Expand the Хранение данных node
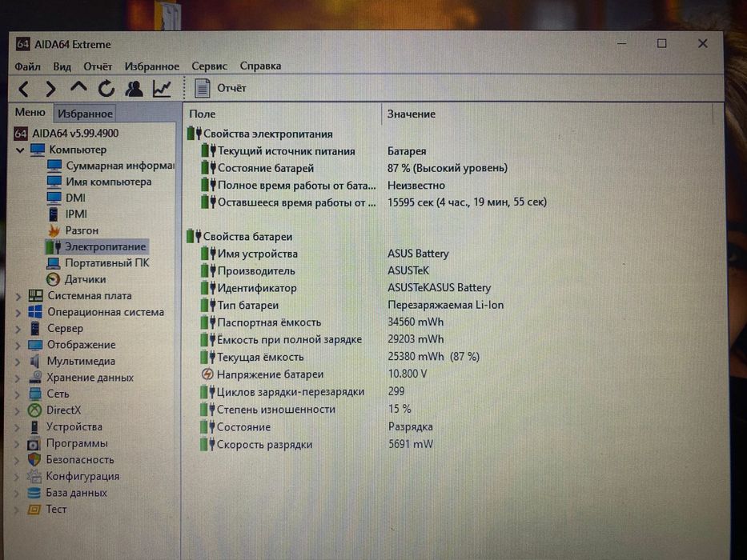This screenshot has width=747, height=560. coord(18,378)
